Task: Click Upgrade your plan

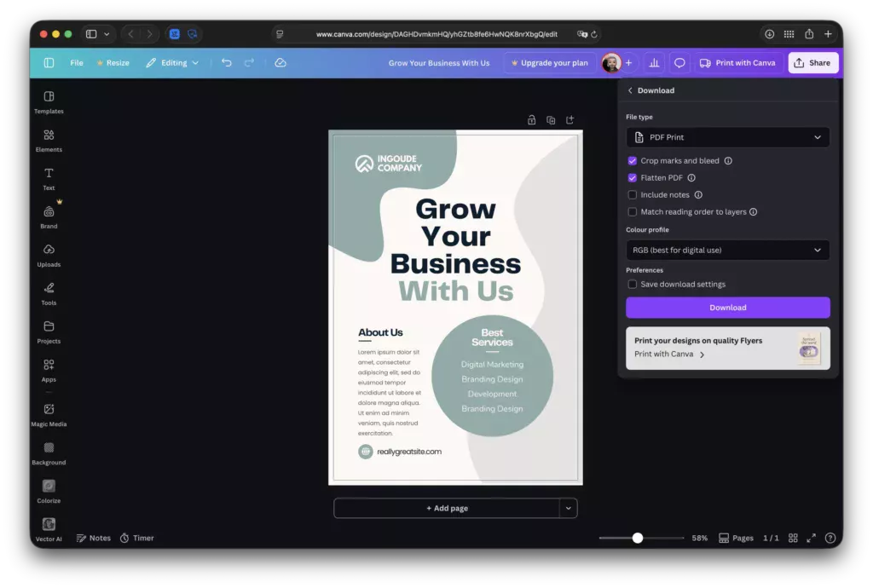Action: coord(549,62)
